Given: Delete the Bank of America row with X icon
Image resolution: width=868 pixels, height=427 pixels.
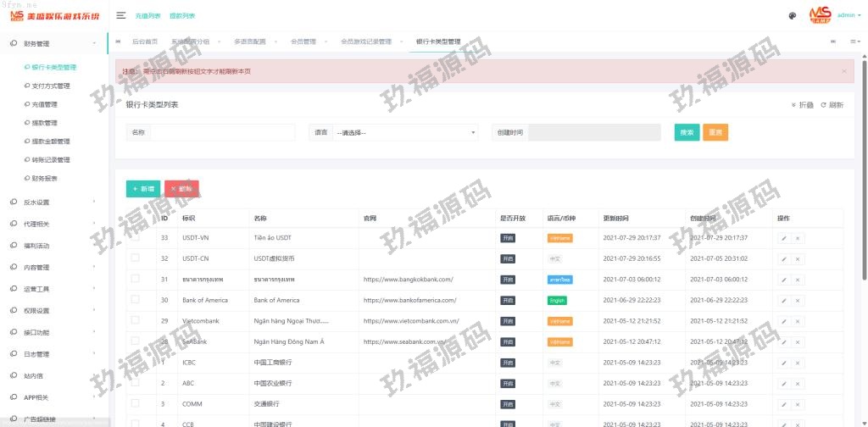Looking at the screenshot, I should [798, 300].
